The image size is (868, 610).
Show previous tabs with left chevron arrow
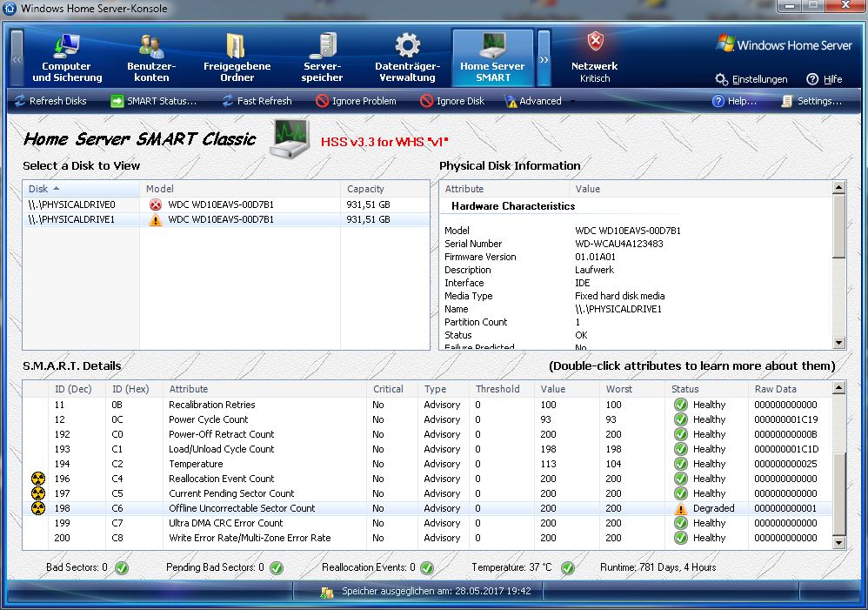pos(17,58)
